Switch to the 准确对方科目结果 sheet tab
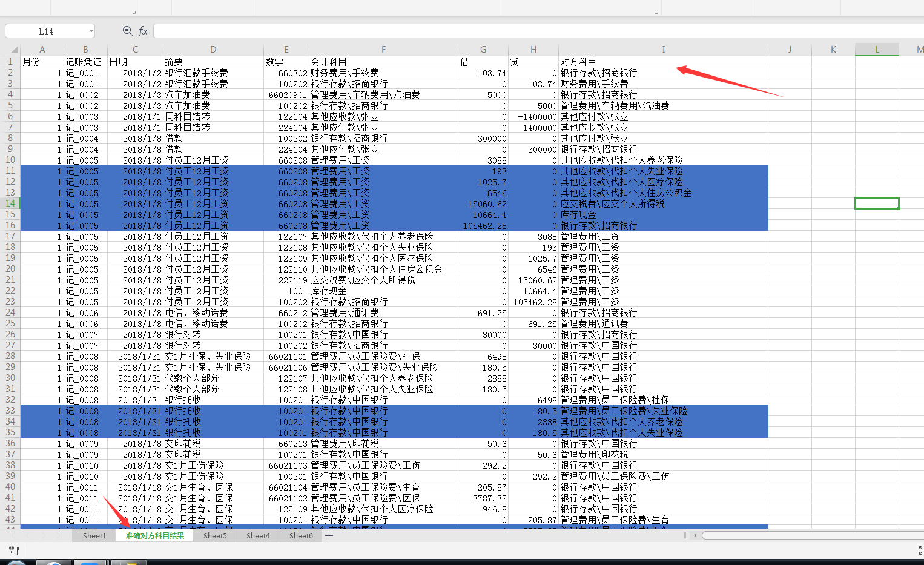Image resolution: width=924 pixels, height=565 pixels. pos(154,535)
